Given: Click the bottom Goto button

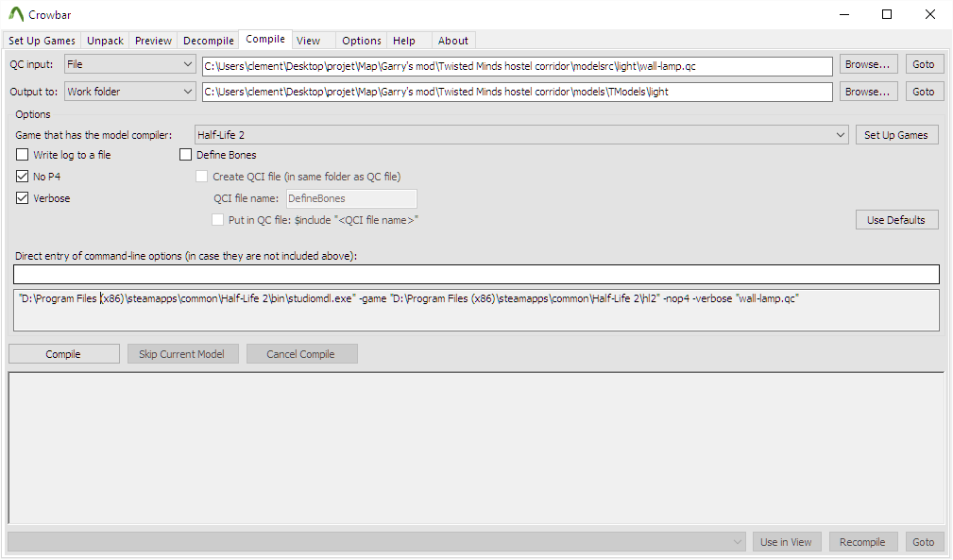Looking at the screenshot, I should click(x=923, y=542).
